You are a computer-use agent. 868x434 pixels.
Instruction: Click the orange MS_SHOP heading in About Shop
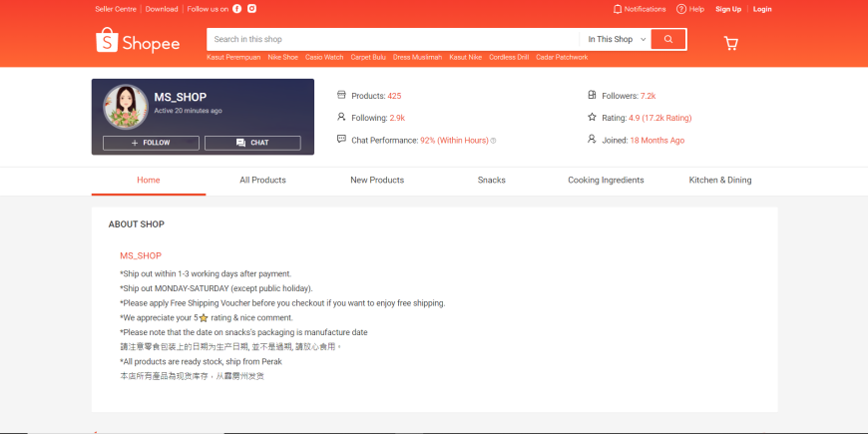(141, 255)
